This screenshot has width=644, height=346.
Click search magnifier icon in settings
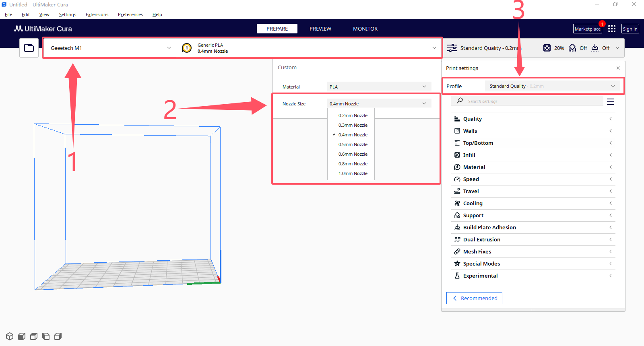460,101
